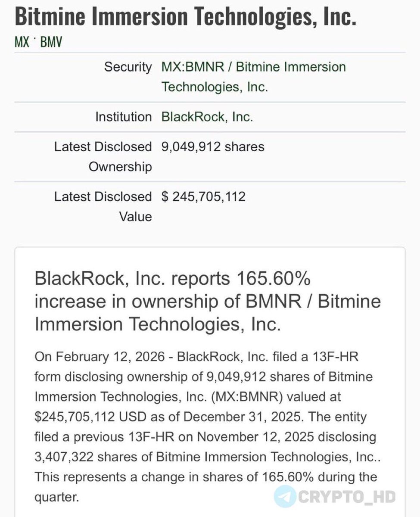Open the MX:BMNR security link
The image size is (420, 517).
254,77
